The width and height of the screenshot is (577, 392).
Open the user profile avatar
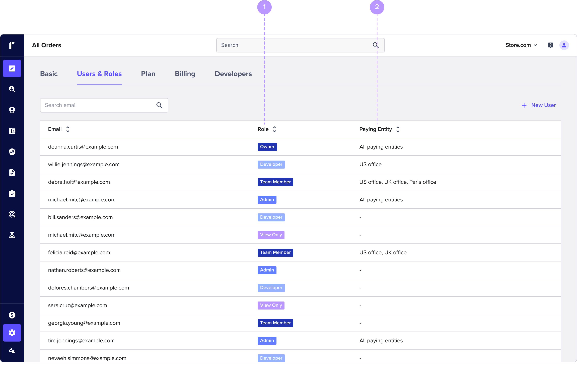564,45
